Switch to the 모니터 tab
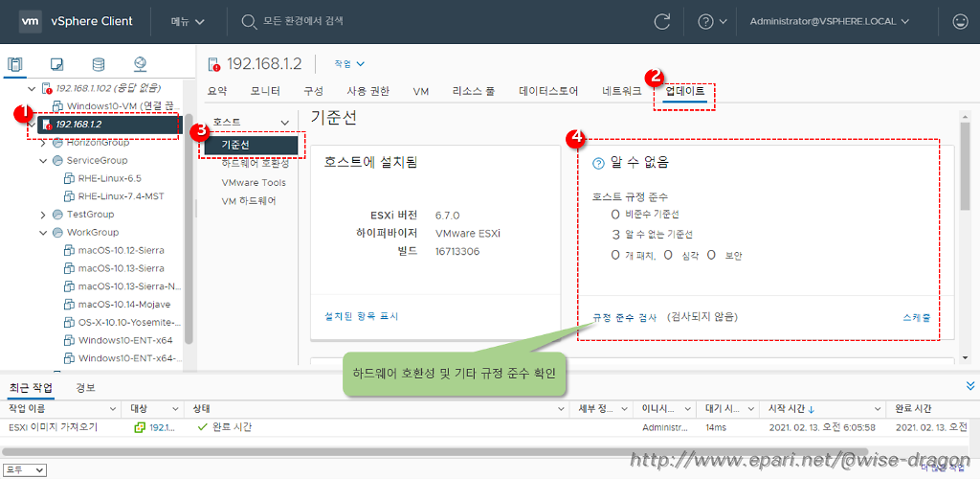This screenshot has height=479, width=980. 266,91
